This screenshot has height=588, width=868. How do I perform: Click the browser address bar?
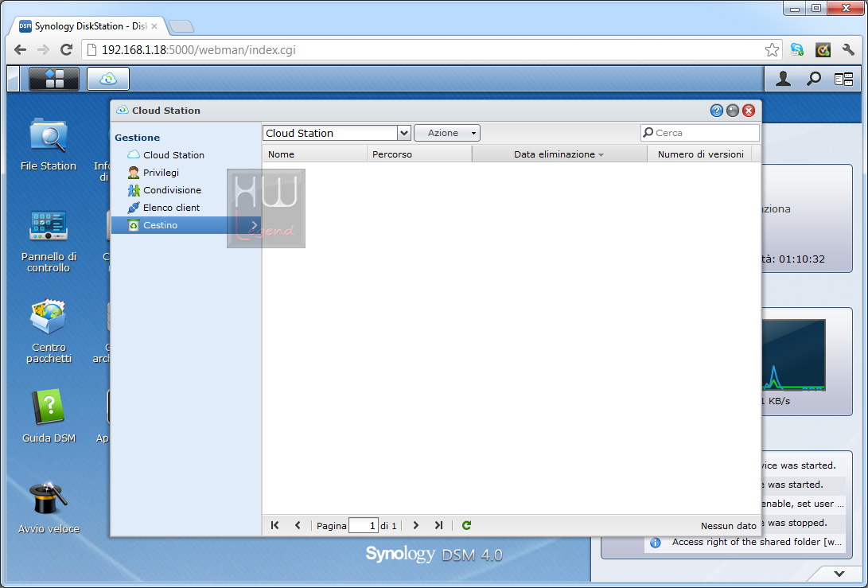430,50
